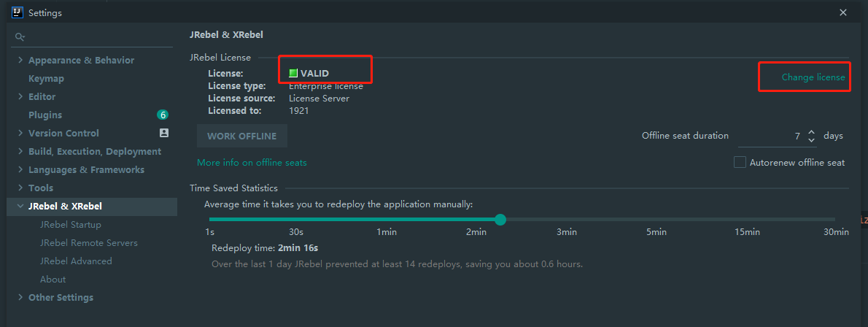868x327 pixels.
Task: Set redeploy slider to 5min mark
Action: pyautogui.click(x=656, y=220)
